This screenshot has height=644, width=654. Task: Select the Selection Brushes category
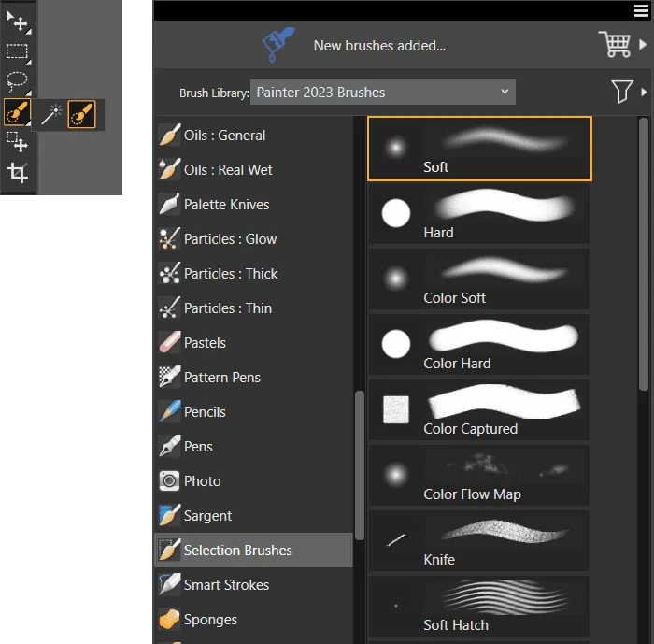pyautogui.click(x=254, y=551)
